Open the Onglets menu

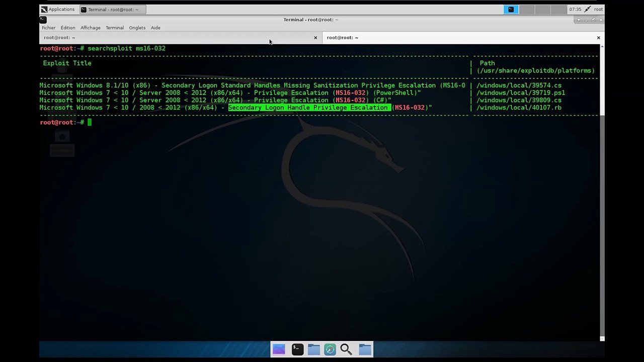pyautogui.click(x=137, y=28)
